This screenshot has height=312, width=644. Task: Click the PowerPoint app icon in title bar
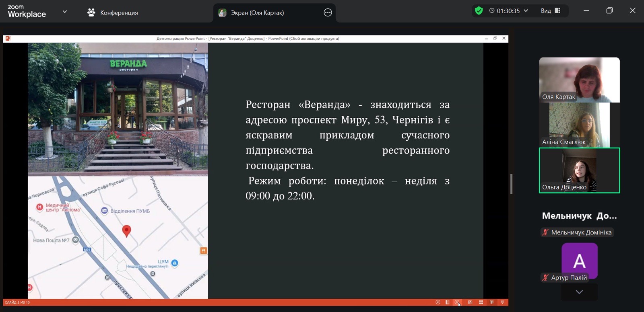click(x=8, y=39)
